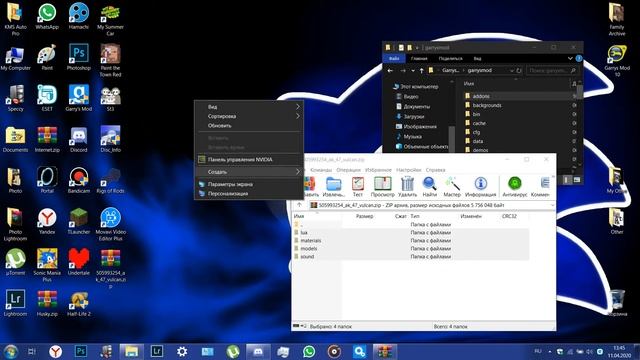Click WinRAR Тест toolbar icon
The image size is (640, 360).
click(x=358, y=187)
